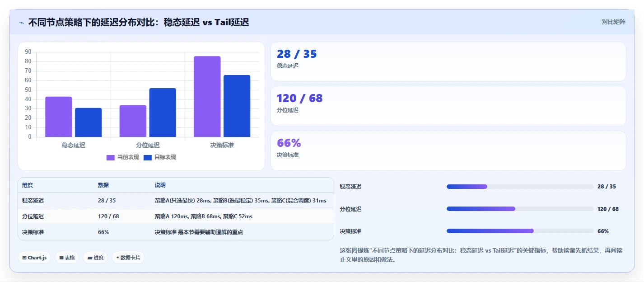Click the purple 稳态延迟 bar in chart
The width and height of the screenshot is (644, 282).
pyautogui.click(x=59, y=117)
